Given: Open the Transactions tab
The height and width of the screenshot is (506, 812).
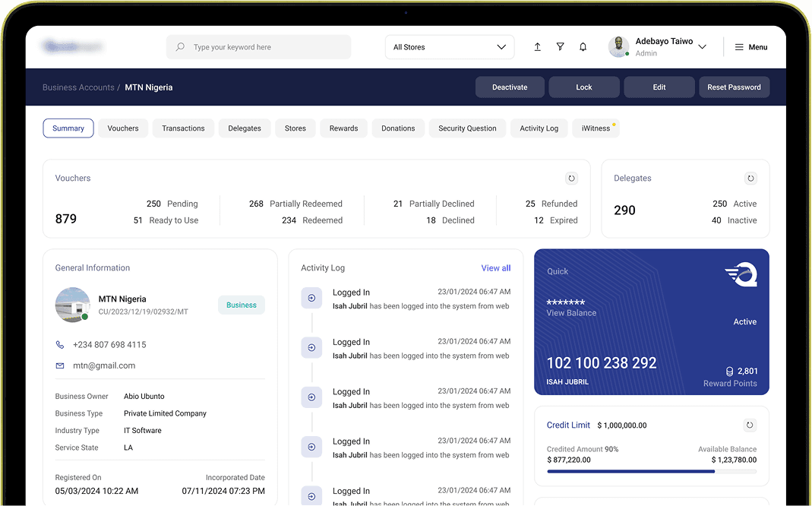Looking at the screenshot, I should tap(183, 128).
